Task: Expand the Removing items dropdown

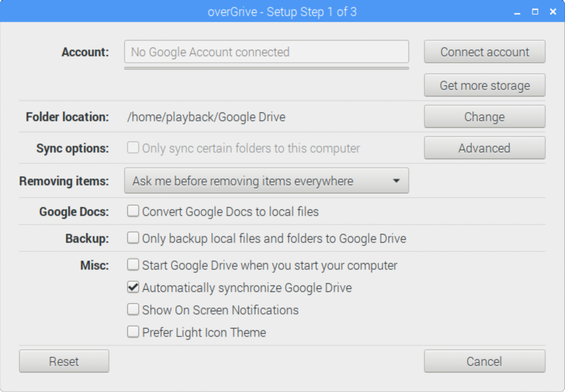Action: [266, 181]
